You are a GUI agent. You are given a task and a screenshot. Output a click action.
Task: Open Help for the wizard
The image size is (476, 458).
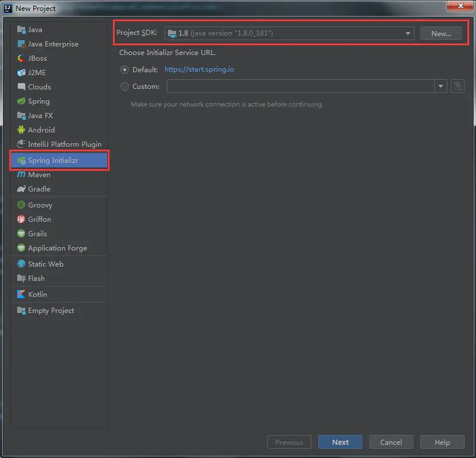(442, 442)
